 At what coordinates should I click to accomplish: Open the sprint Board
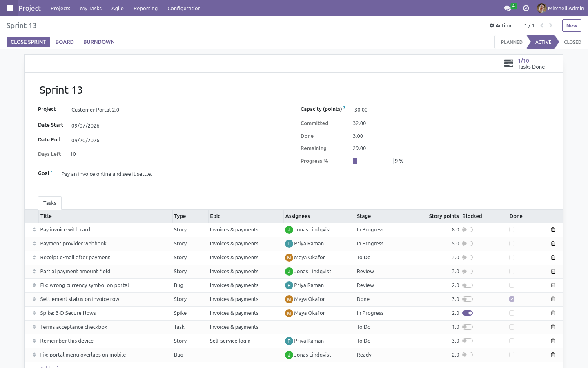(x=65, y=42)
